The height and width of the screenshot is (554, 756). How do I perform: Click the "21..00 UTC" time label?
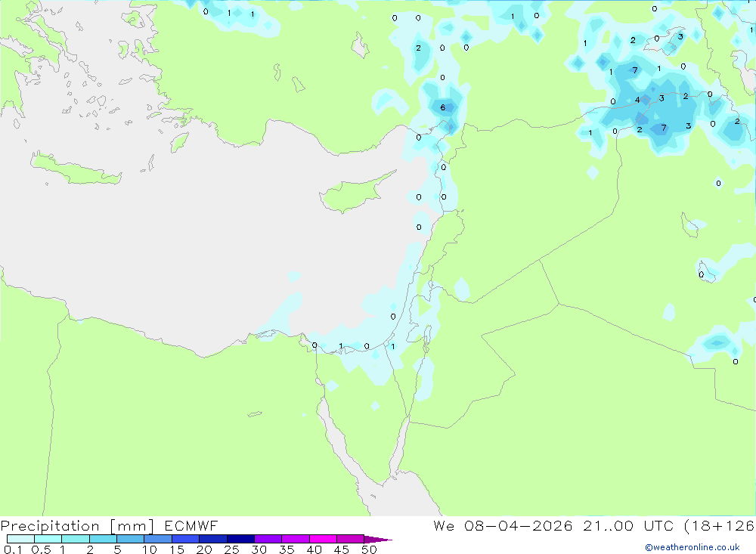[x=629, y=525]
